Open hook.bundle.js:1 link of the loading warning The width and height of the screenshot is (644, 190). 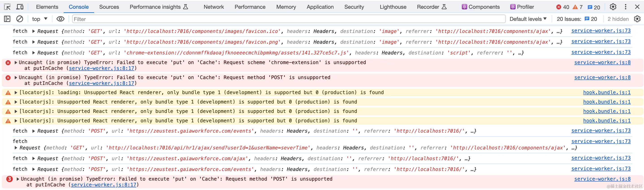(607, 93)
